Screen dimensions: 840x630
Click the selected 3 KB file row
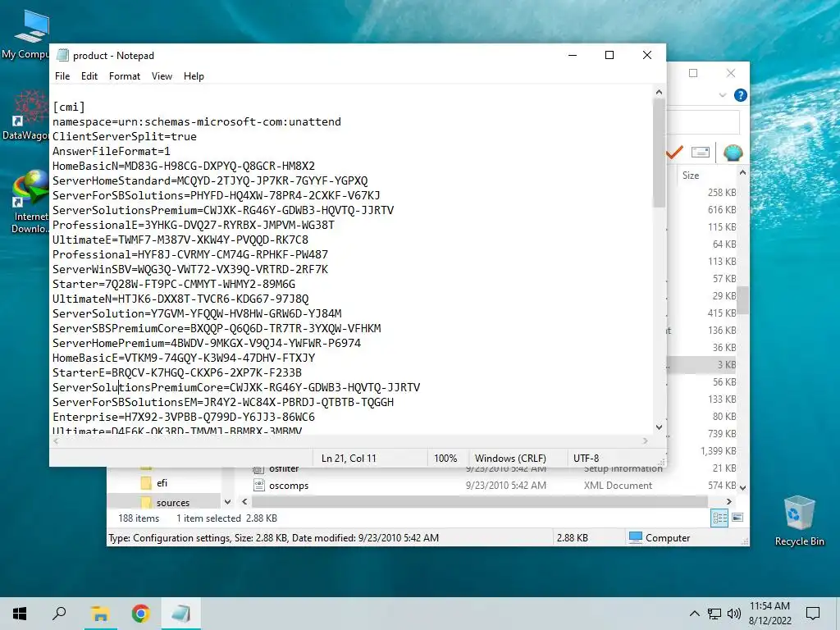tap(702, 365)
